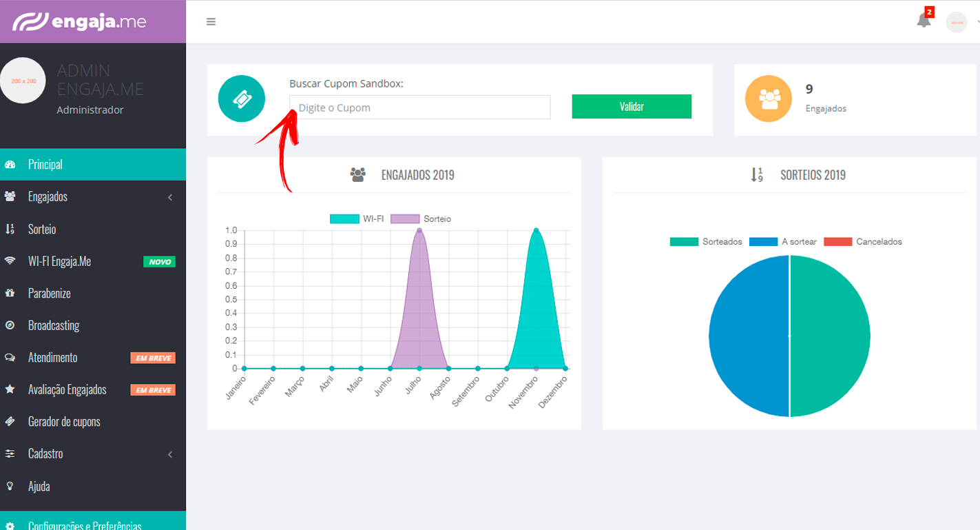Open the Atendimento menu item

point(93,358)
